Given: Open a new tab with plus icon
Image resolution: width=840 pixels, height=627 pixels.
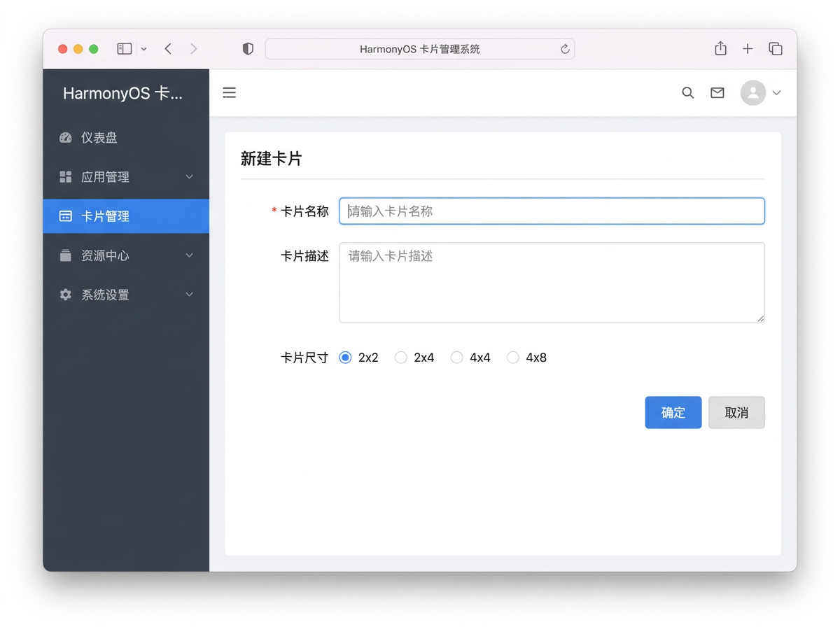Looking at the screenshot, I should pos(748,48).
